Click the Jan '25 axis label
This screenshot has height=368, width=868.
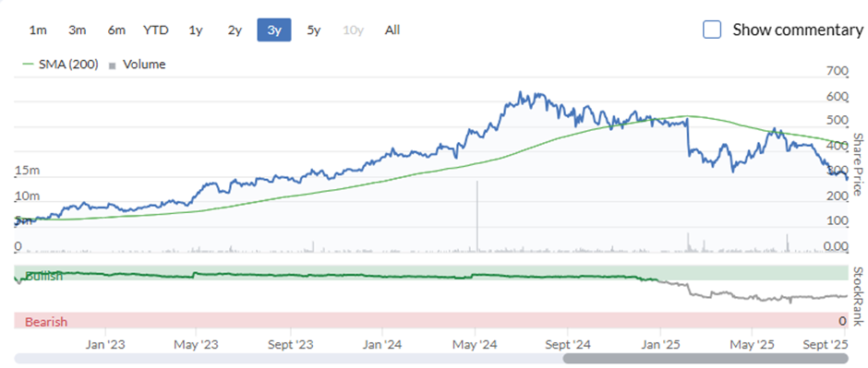660,345
